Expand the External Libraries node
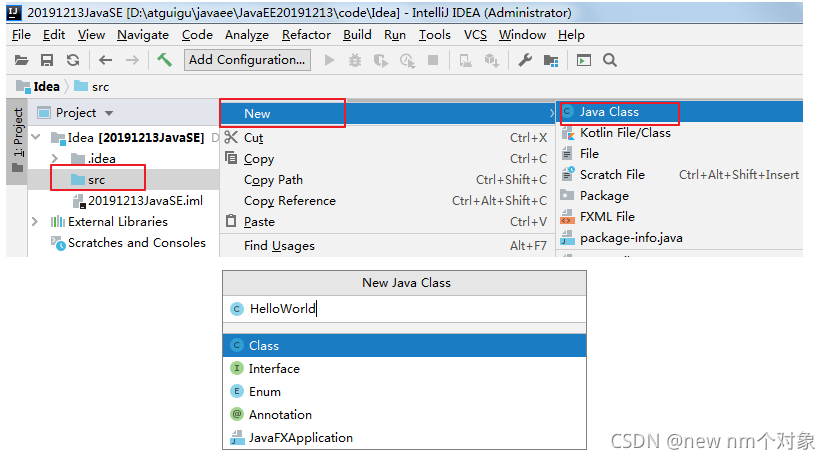The width and height of the screenshot is (831, 459). [x=34, y=221]
